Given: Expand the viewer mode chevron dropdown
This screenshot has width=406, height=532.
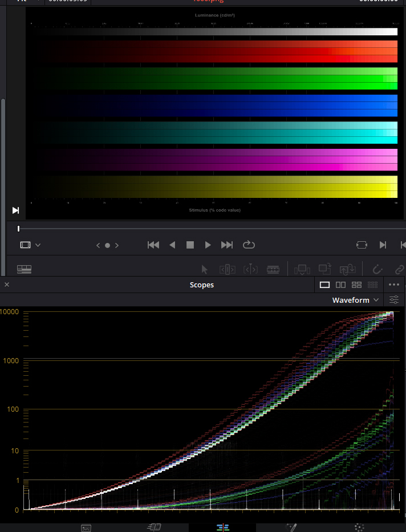Looking at the screenshot, I should (x=38, y=245).
